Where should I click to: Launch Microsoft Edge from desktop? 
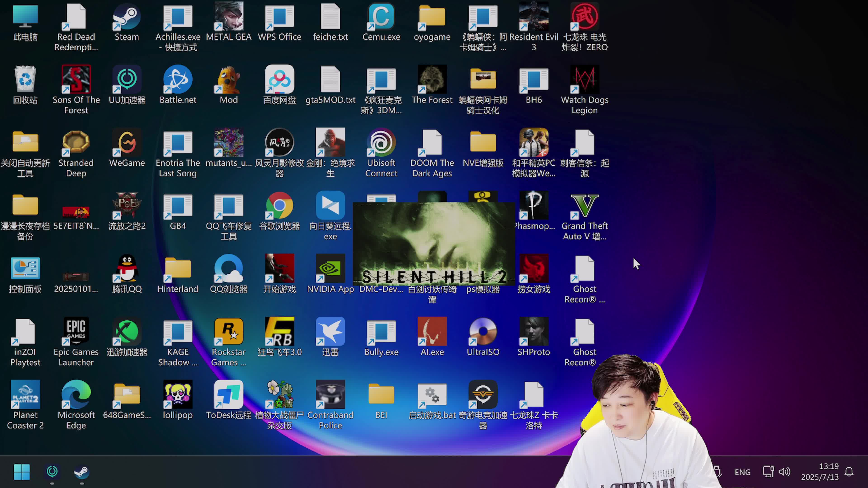point(76,405)
